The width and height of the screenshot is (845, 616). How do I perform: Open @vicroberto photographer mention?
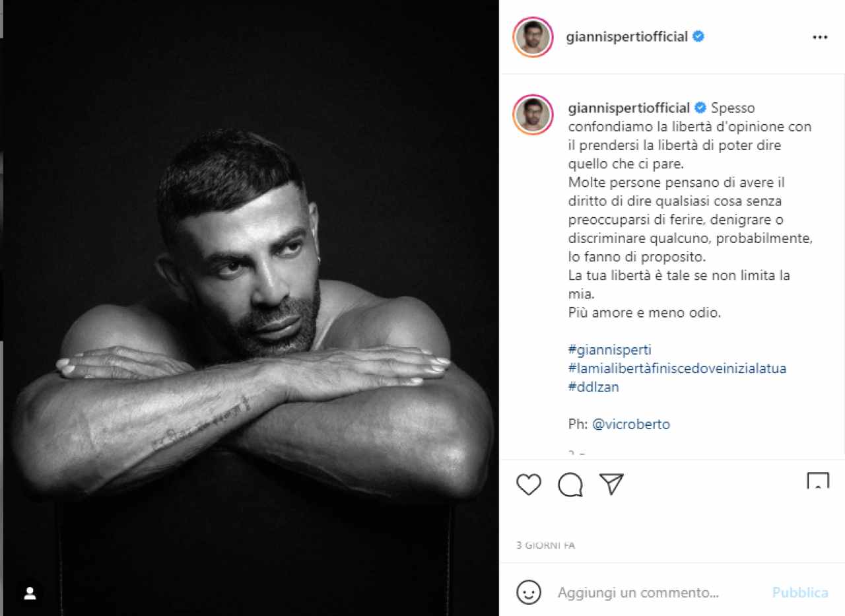[x=631, y=425]
